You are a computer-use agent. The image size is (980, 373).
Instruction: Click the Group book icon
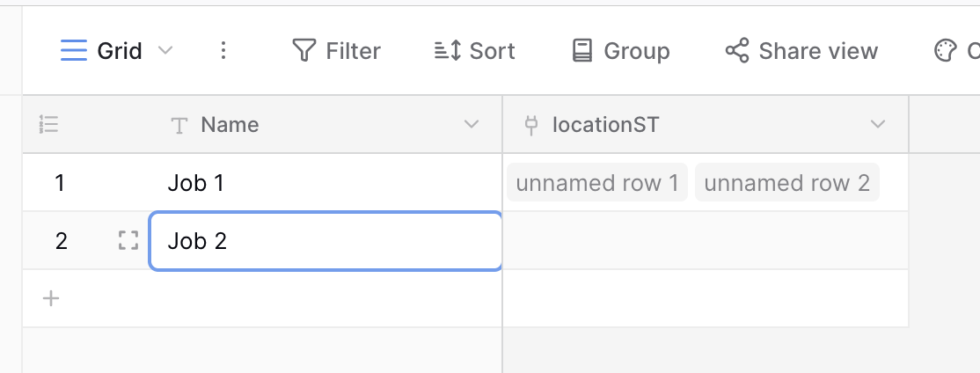click(581, 51)
